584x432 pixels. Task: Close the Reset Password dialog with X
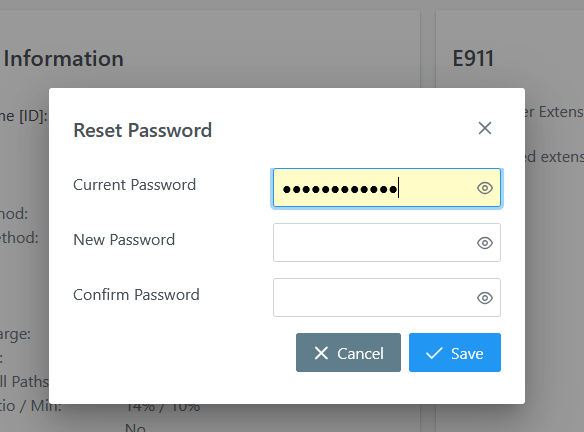coord(485,128)
